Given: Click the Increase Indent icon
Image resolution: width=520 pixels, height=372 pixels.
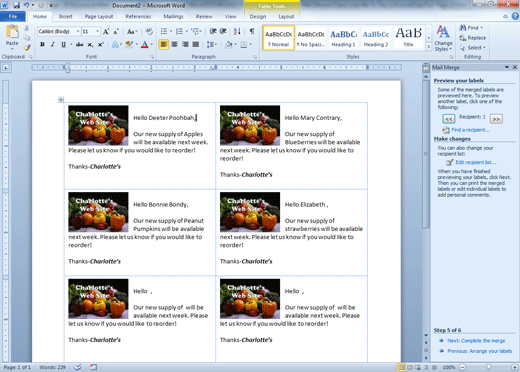Looking at the screenshot, I should tap(223, 31).
